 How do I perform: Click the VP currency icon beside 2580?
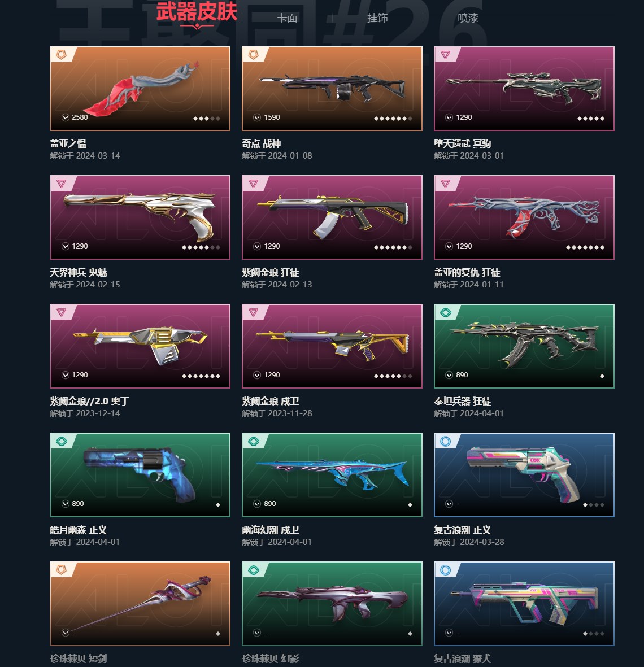[66, 117]
